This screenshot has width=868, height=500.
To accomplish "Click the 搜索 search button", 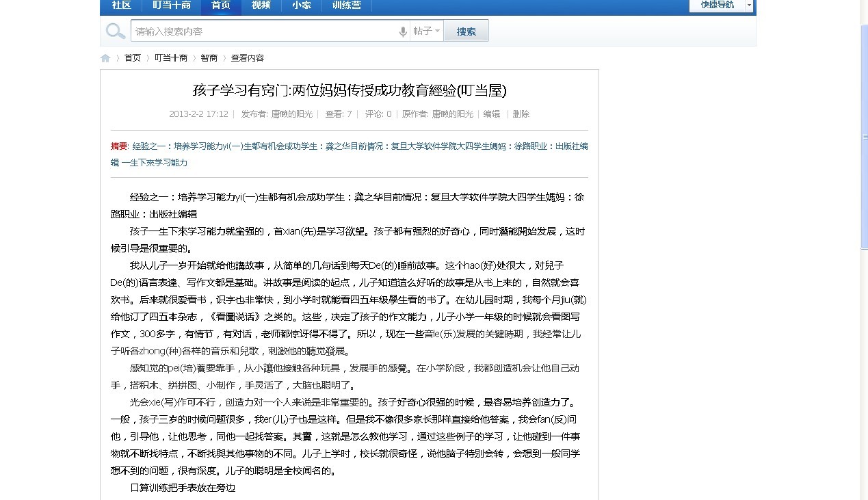I will 466,31.
